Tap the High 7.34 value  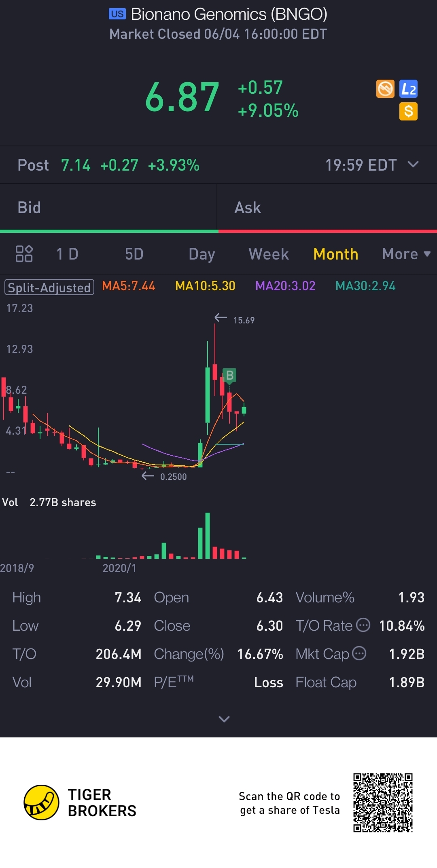click(128, 597)
